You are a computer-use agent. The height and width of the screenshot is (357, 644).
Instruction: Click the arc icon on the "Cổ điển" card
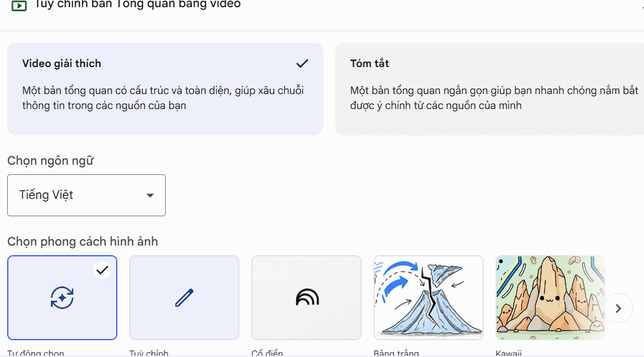tap(306, 297)
